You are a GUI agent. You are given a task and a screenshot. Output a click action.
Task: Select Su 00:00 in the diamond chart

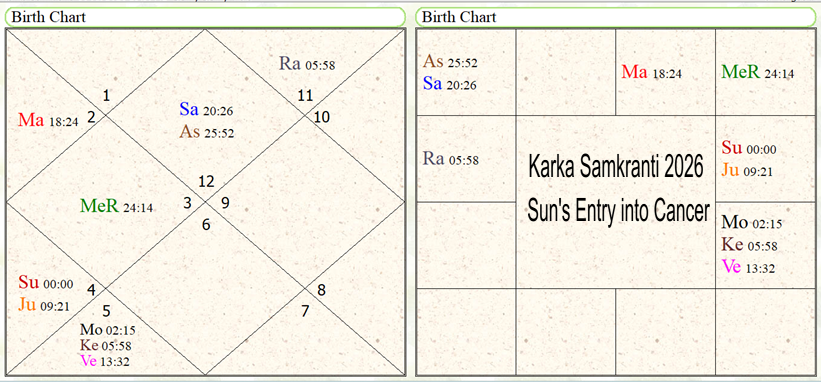click(x=46, y=283)
